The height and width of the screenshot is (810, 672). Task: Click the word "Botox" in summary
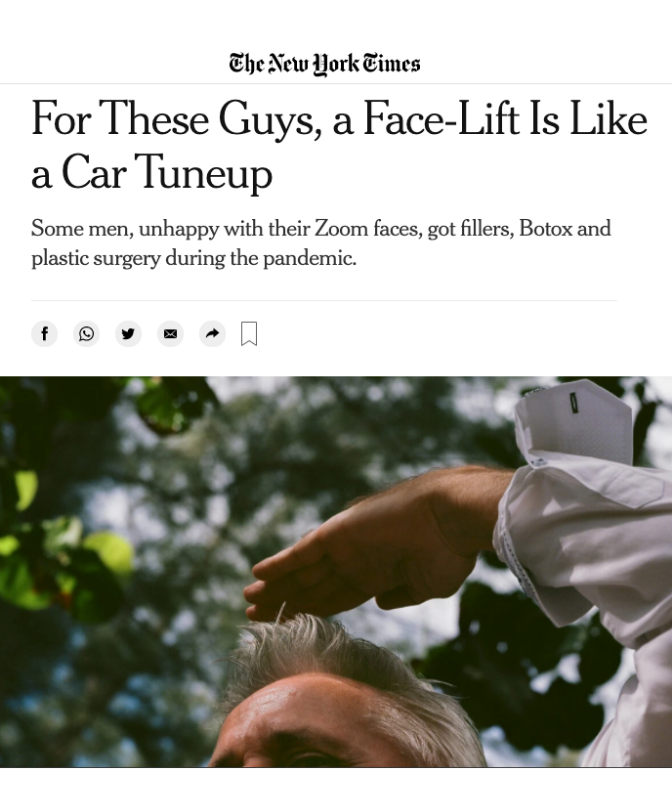tap(545, 228)
